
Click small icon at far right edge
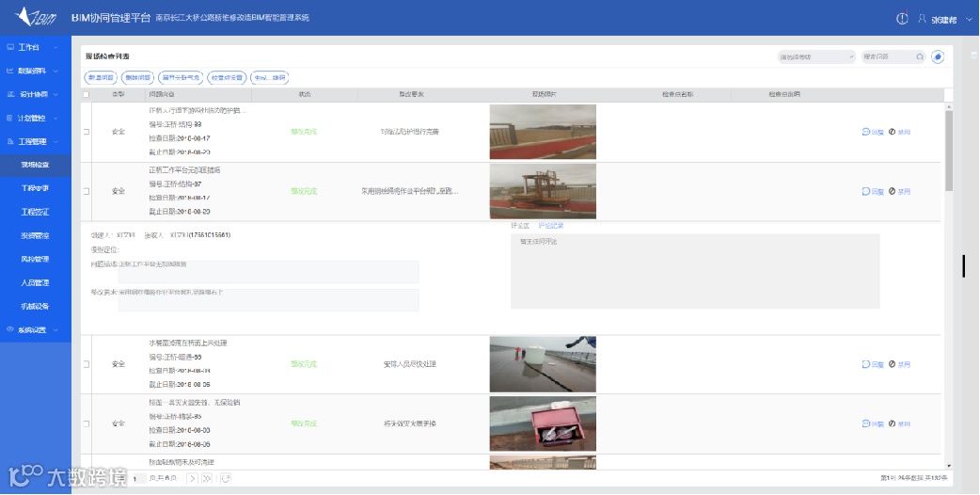click(973, 56)
